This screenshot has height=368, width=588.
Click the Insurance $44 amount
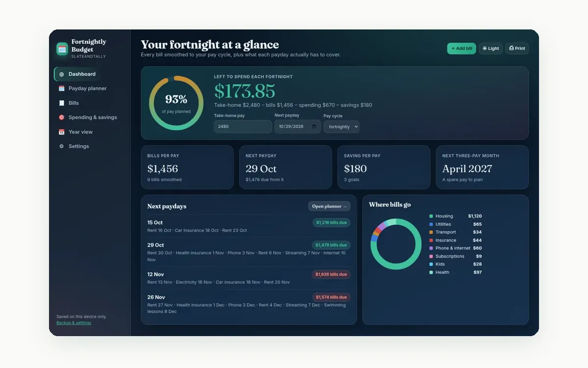tap(477, 240)
